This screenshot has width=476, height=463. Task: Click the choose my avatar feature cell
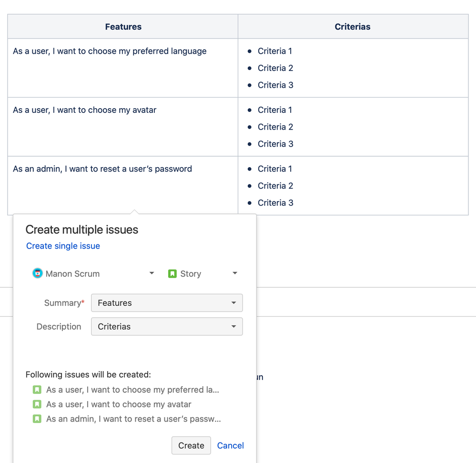(x=85, y=110)
